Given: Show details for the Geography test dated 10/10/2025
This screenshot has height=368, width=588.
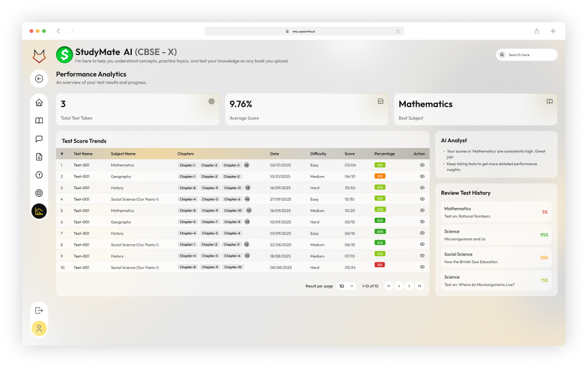Looking at the screenshot, I should (x=422, y=176).
